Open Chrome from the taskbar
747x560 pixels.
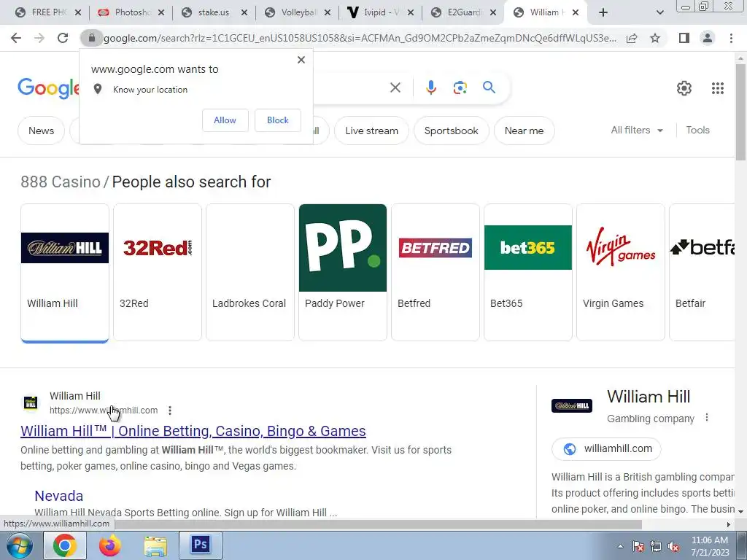[x=65, y=545]
